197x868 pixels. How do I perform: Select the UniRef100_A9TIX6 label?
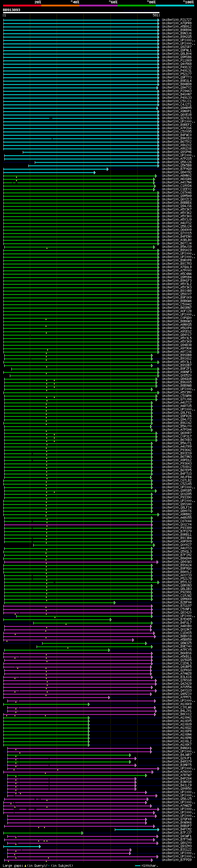[177, 352]
